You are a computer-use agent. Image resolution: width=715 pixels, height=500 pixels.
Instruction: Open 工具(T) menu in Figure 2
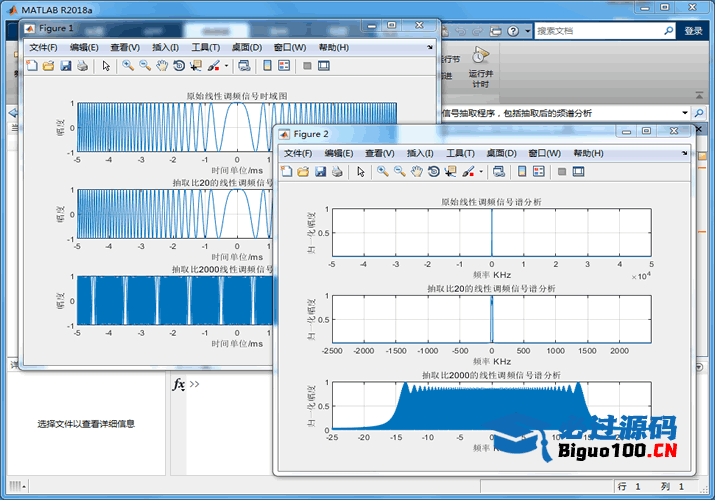(x=461, y=153)
